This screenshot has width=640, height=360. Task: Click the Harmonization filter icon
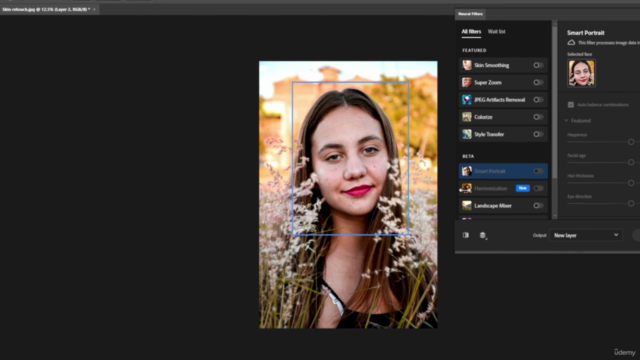(467, 188)
